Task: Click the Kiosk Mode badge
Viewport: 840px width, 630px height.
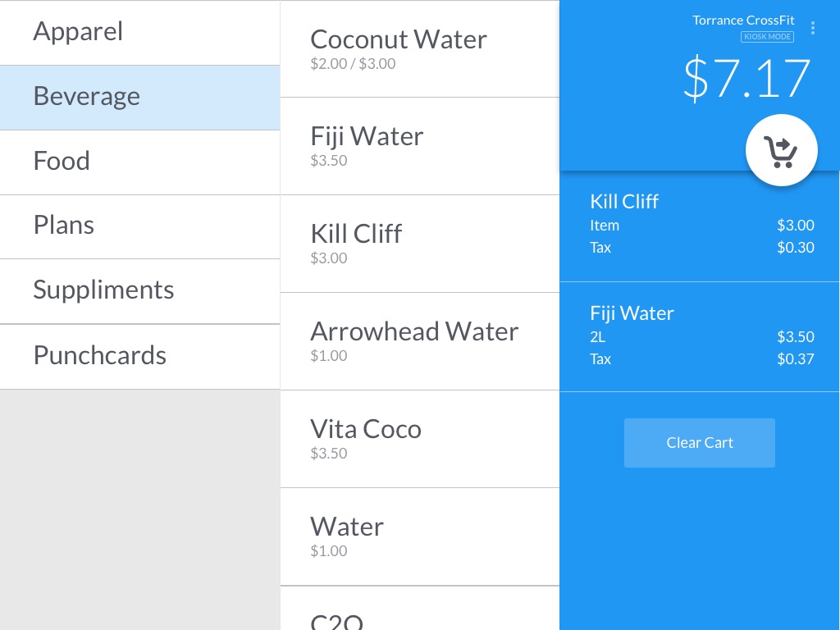Action: pos(767,37)
